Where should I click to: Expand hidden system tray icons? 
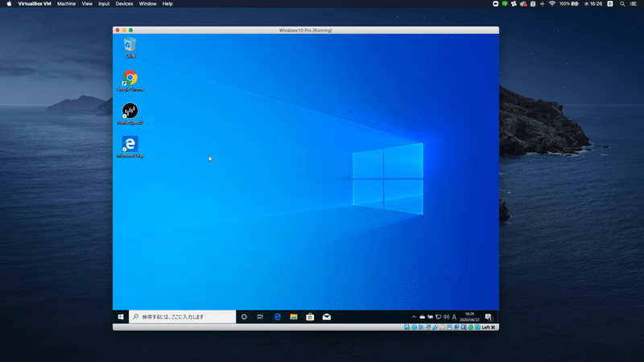point(414,317)
